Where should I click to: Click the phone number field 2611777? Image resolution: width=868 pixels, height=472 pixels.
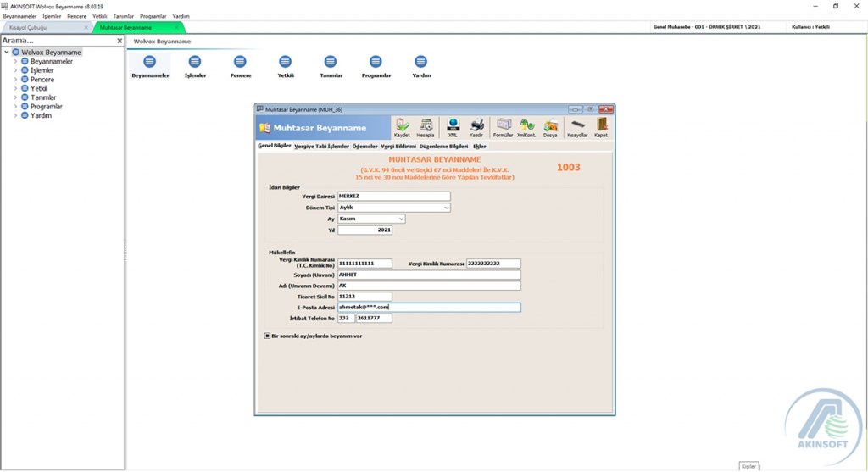click(x=374, y=318)
